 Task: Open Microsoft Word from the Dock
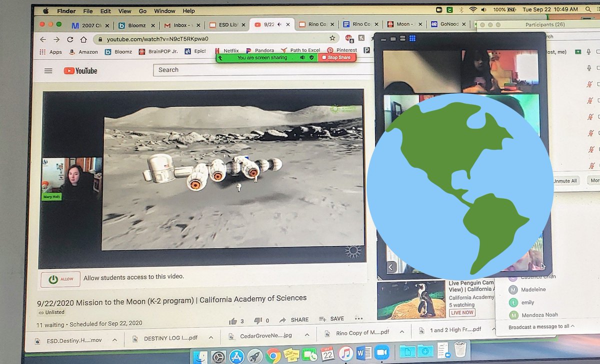coord(363,354)
